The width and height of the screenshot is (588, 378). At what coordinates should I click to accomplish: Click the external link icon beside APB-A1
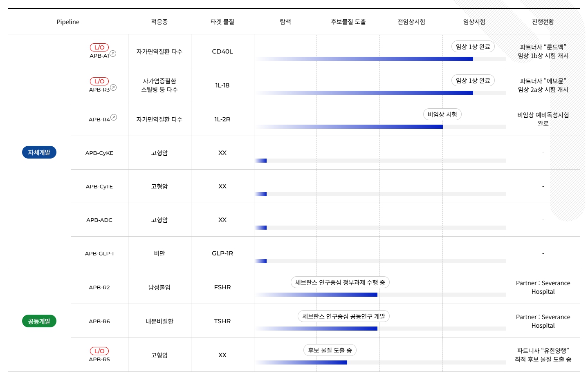pyautogui.click(x=113, y=54)
